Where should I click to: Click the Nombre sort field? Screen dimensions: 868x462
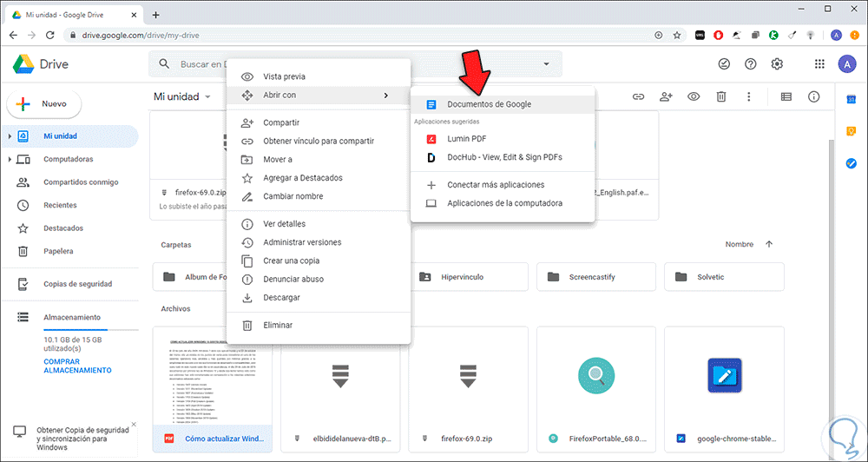point(740,244)
